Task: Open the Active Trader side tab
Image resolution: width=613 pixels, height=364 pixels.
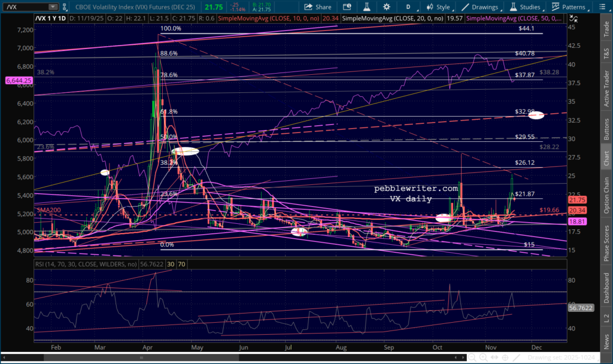Action: (607, 79)
